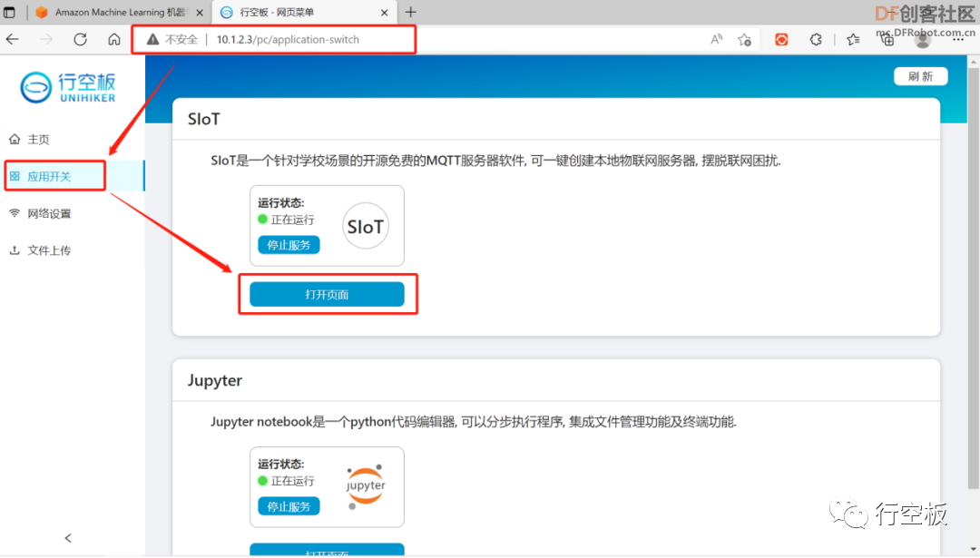This screenshot has height=558, width=980.
Task: Click the not-secure warning icon
Action: (152, 39)
